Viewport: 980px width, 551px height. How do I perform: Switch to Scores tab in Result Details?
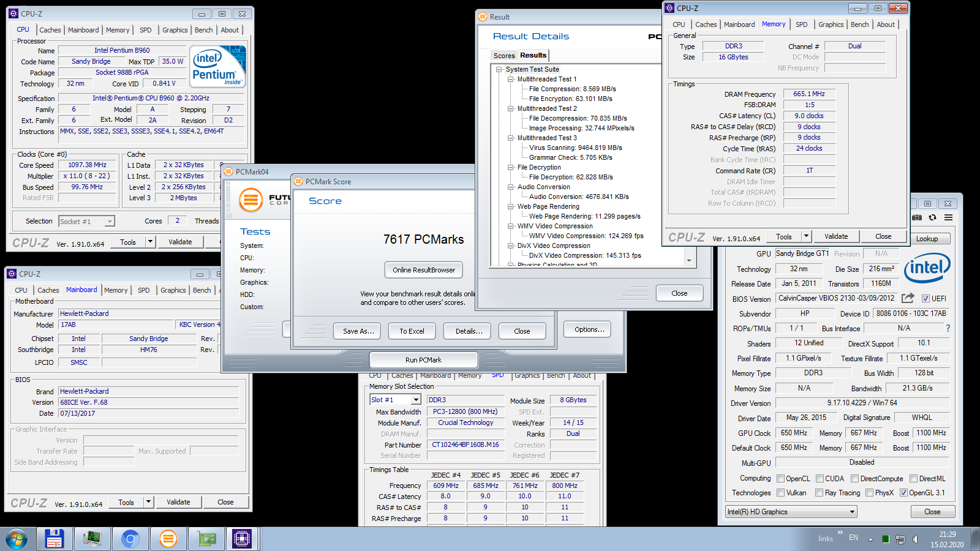[x=504, y=56]
